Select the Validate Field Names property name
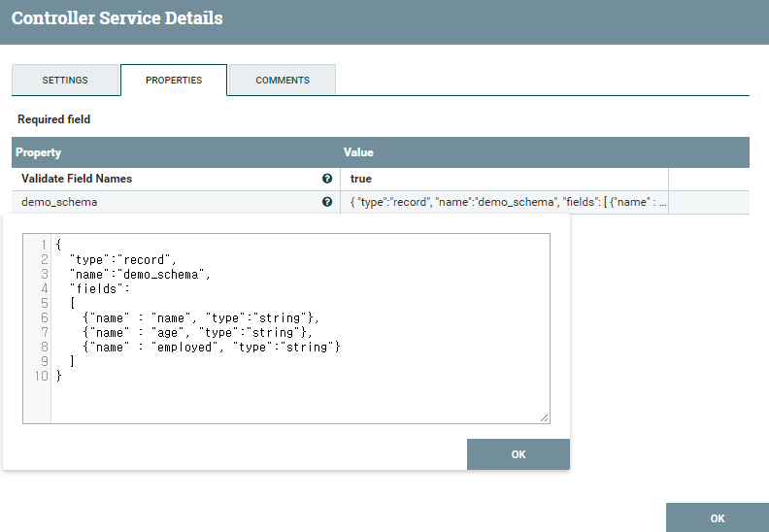Viewport: 769px width, 532px height. (77, 179)
